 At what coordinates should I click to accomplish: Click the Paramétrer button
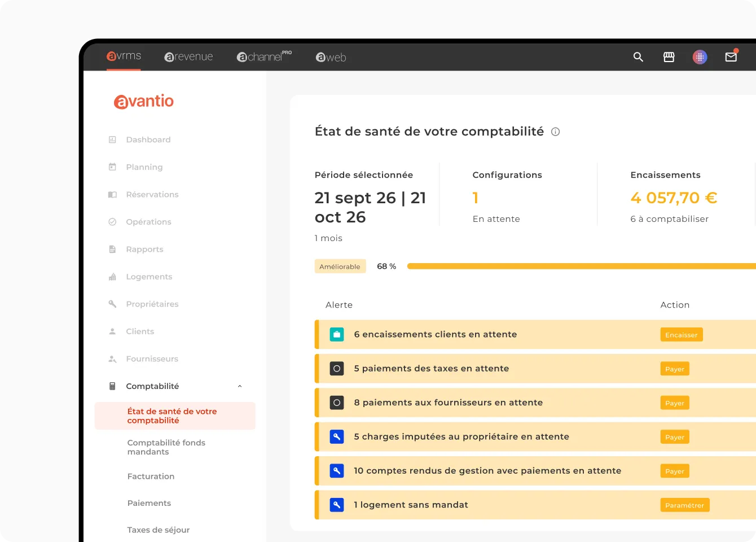coord(685,505)
